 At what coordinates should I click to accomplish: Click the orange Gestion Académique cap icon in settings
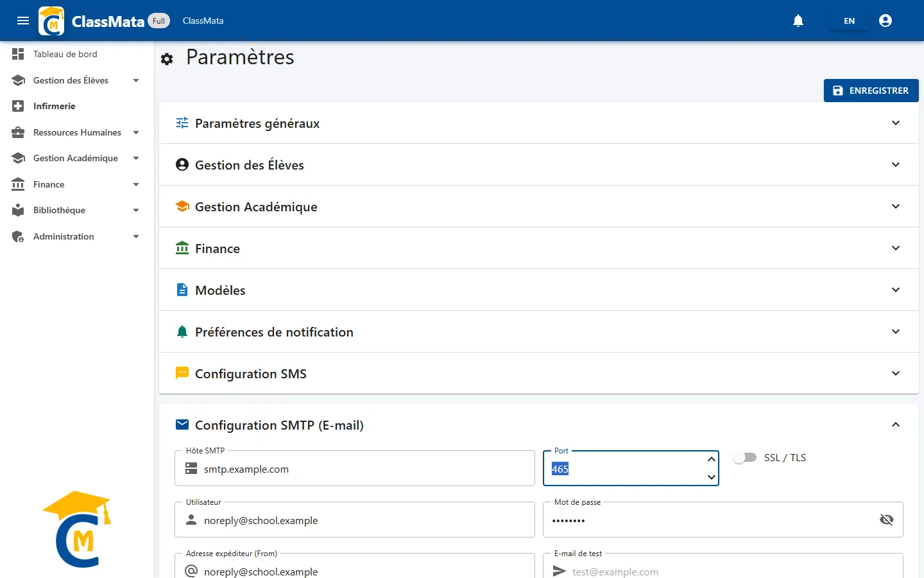pyautogui.click(x=182, y=206)
